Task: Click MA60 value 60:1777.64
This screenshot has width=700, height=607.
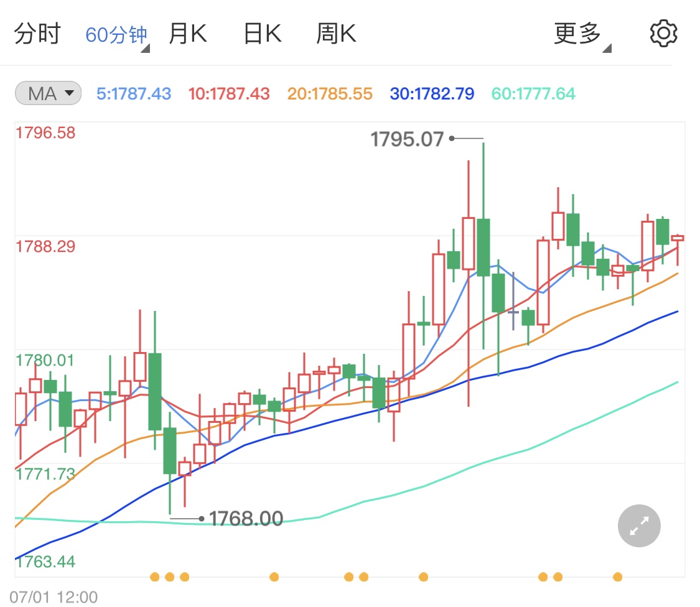Action: (x=533, y=94)
